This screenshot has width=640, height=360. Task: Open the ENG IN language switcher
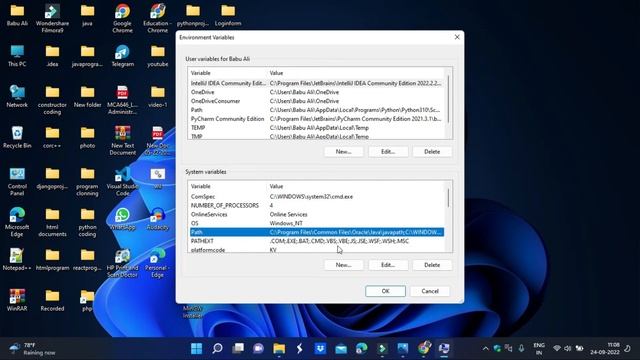(x=539, y=349)
